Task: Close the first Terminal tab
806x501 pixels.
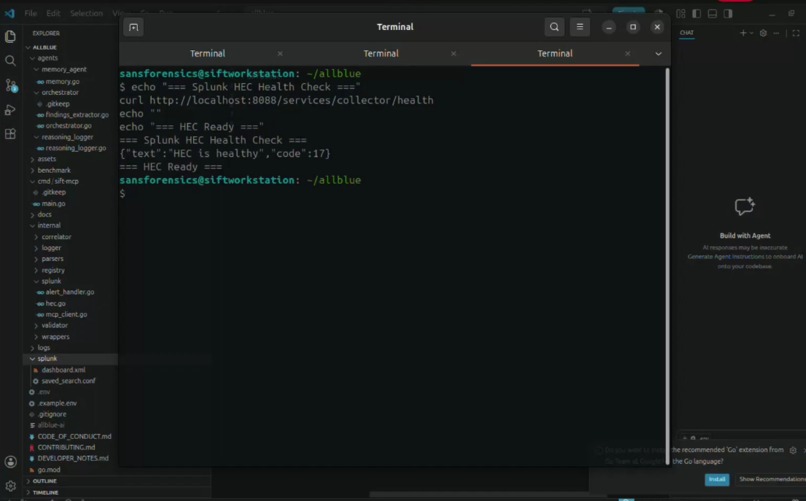Action: pyautogui.click(x=280, y=53)
